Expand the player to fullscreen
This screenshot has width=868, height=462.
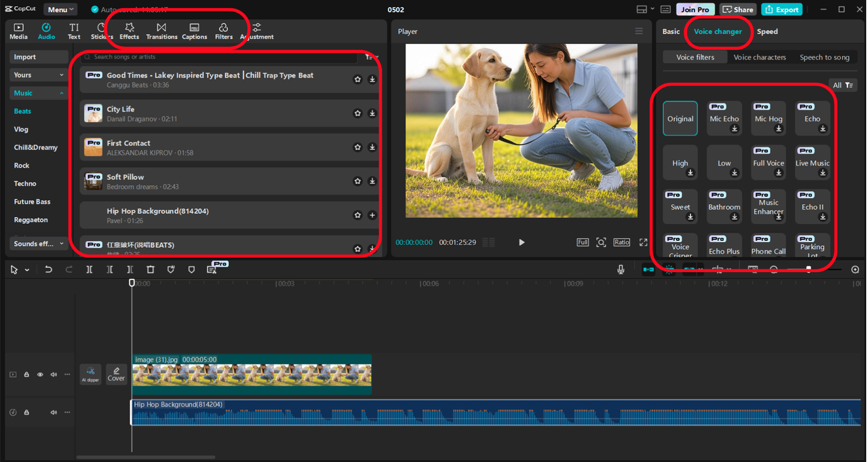(x=644, y=242)
